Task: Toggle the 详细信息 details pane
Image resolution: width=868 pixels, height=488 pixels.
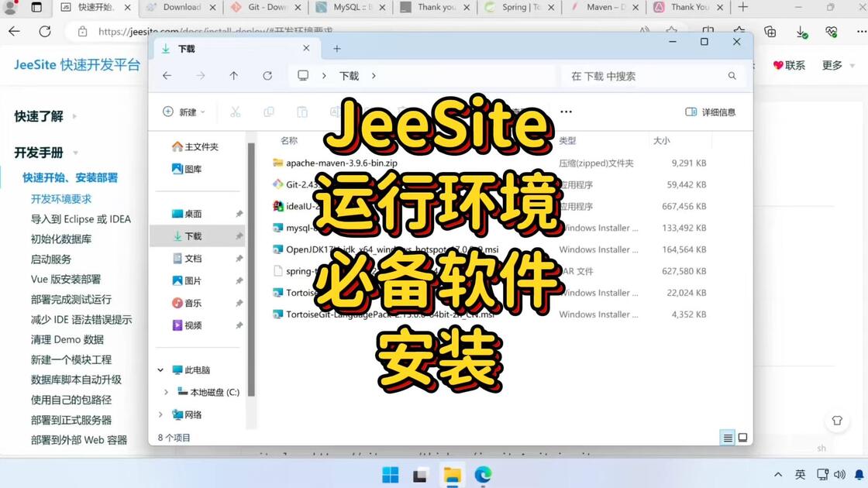Action: 710,112
